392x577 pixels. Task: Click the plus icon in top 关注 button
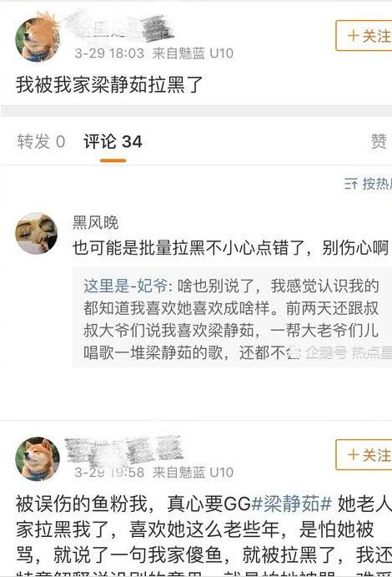coord(353,36)
